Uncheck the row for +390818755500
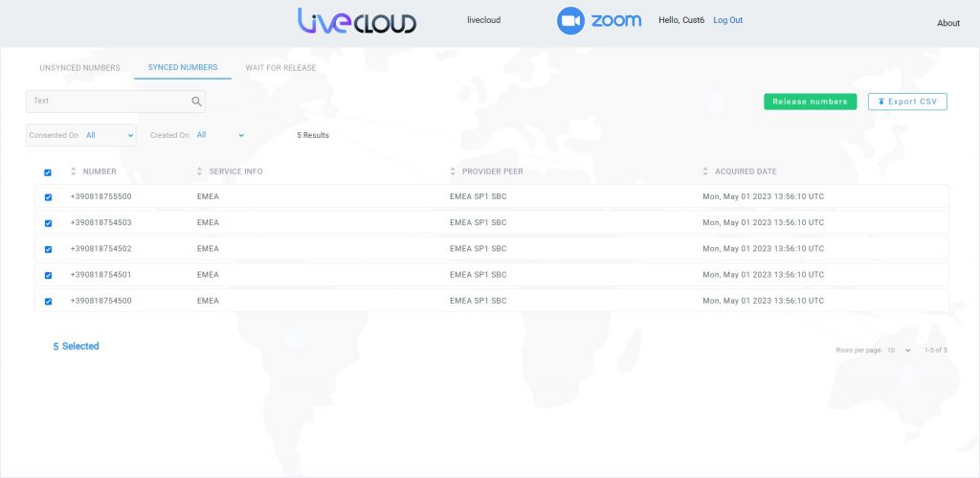Image resolution: width=980 pixels, height=478 pixels. click(x=48, y=197)
